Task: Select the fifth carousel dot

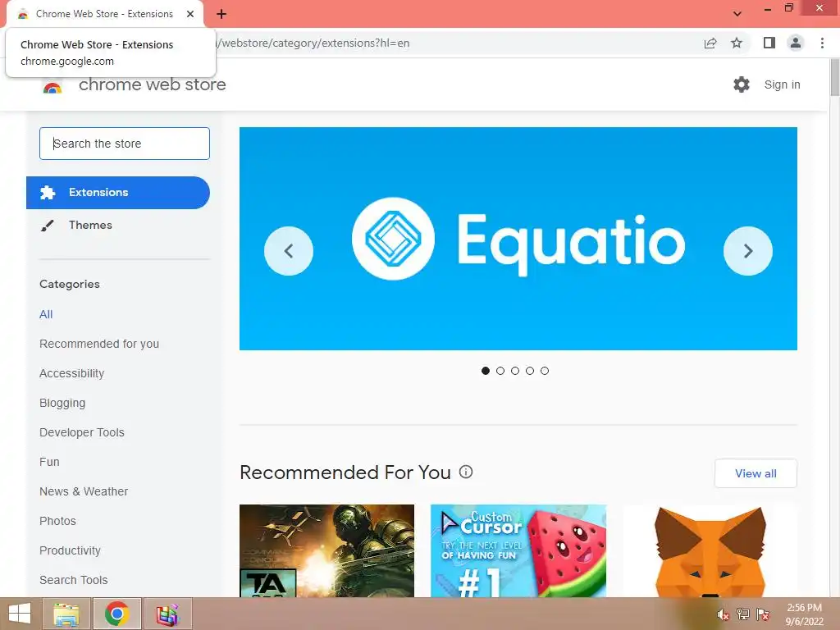Action: (545, 371)
